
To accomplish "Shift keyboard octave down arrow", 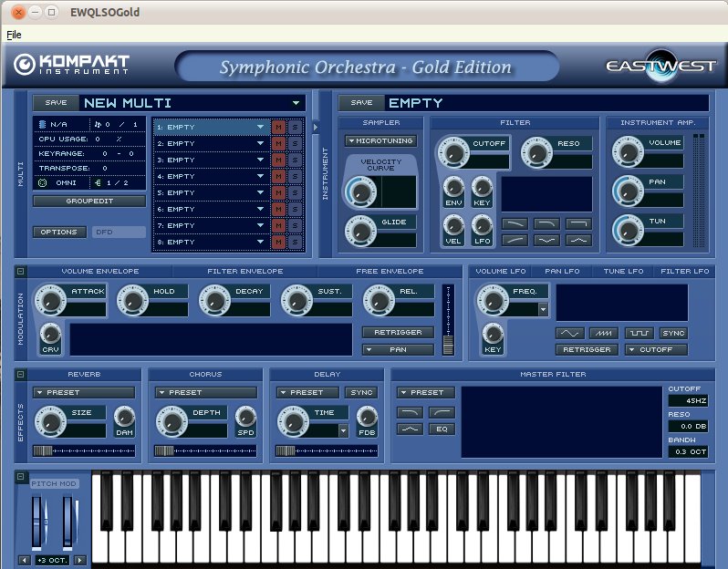I will tap(24, 560).
